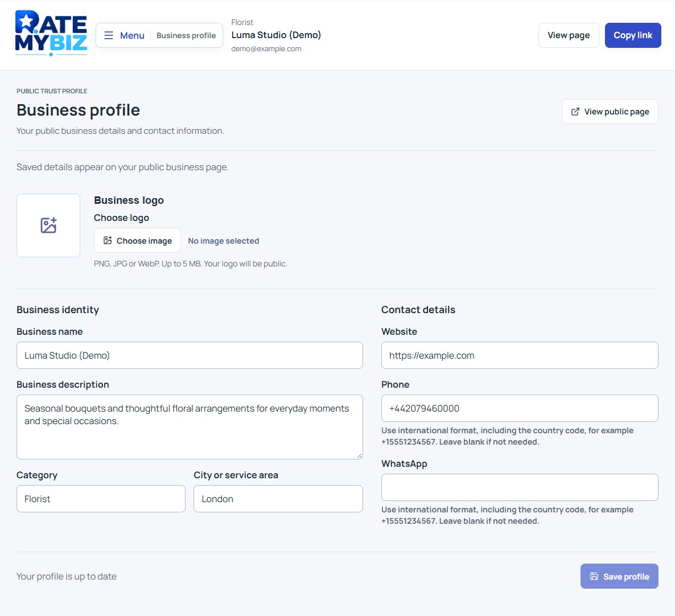Click the Website field with https://example.com

[520, 356]
